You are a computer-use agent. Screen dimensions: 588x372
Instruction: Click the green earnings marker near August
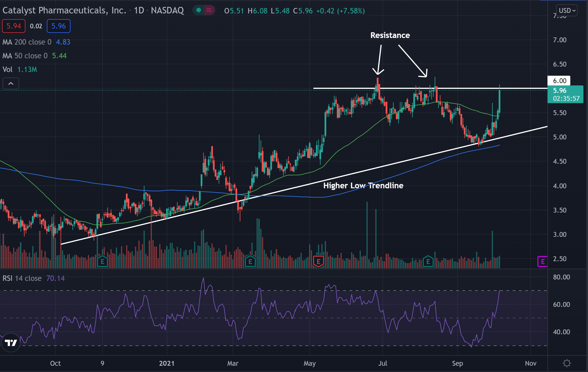pos(428,261)
